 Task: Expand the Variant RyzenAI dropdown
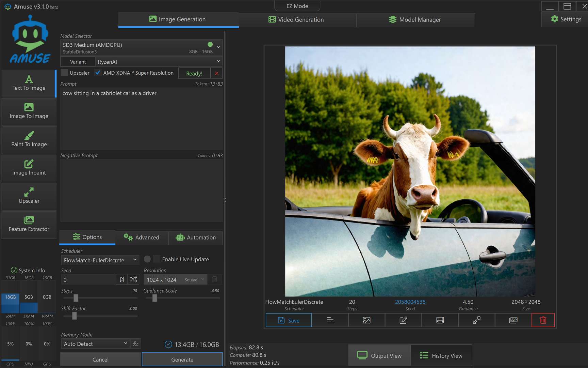coord(158,62)
